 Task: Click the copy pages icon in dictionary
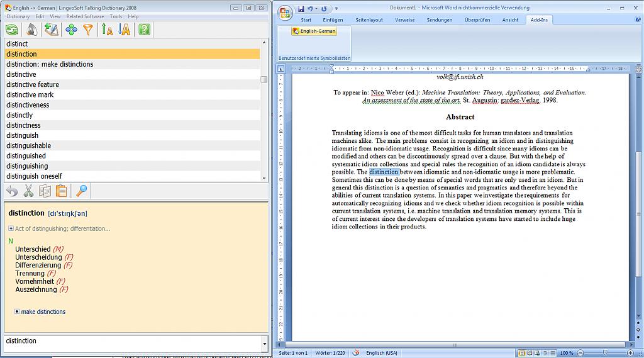click(45, 191)
